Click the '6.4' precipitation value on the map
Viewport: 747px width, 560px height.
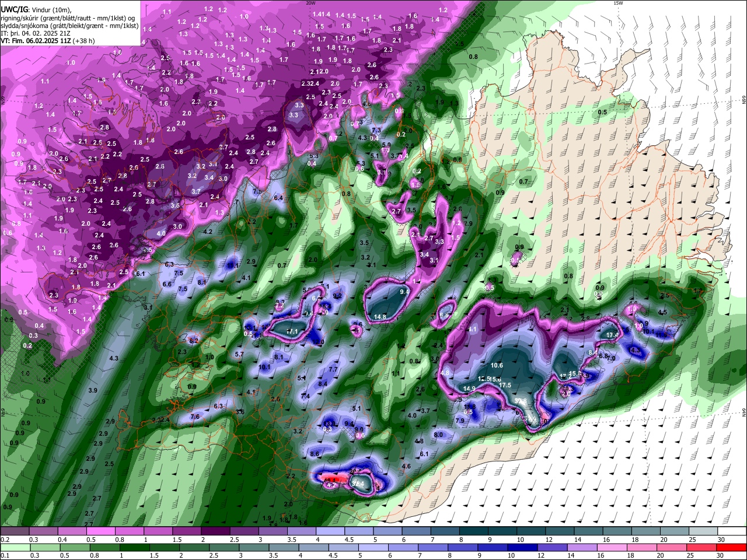point(278,198)
